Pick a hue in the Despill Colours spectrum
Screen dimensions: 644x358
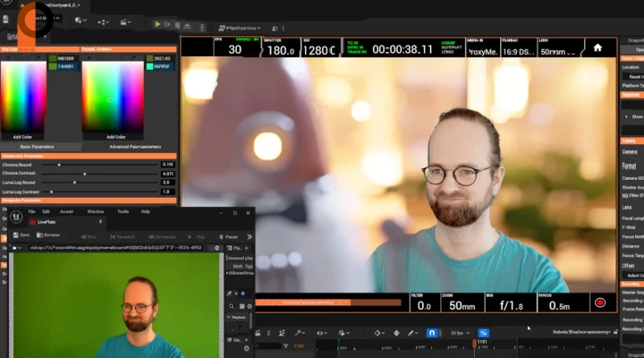pos(113,97)
